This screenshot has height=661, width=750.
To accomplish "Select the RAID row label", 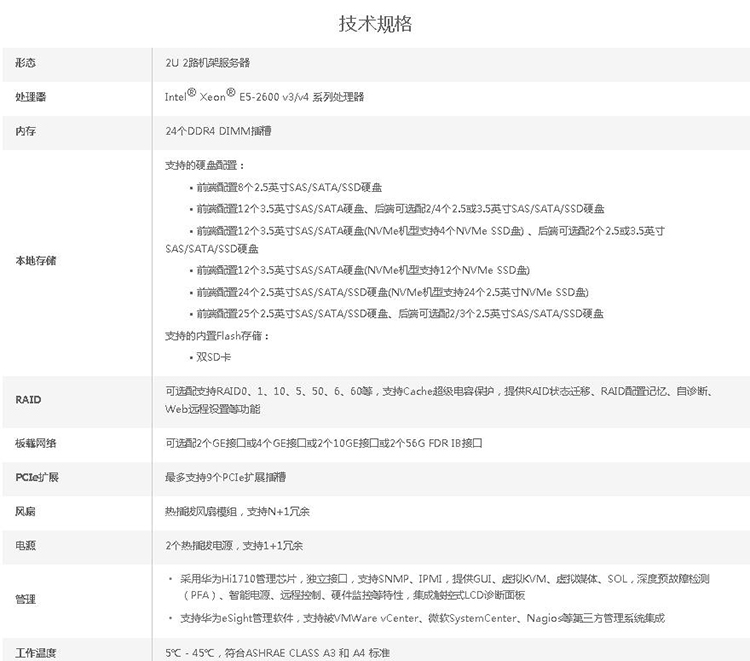I will coord(28,400).
